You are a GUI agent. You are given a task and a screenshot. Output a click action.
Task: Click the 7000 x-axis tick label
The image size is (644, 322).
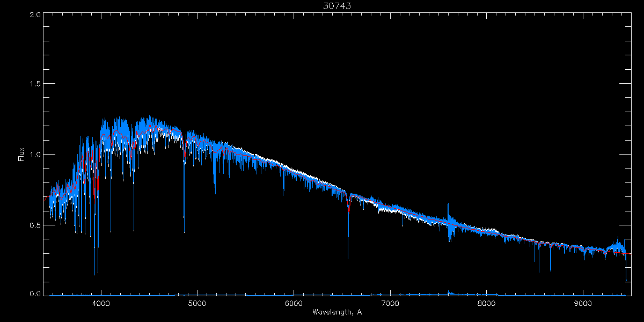coord(390,303)
